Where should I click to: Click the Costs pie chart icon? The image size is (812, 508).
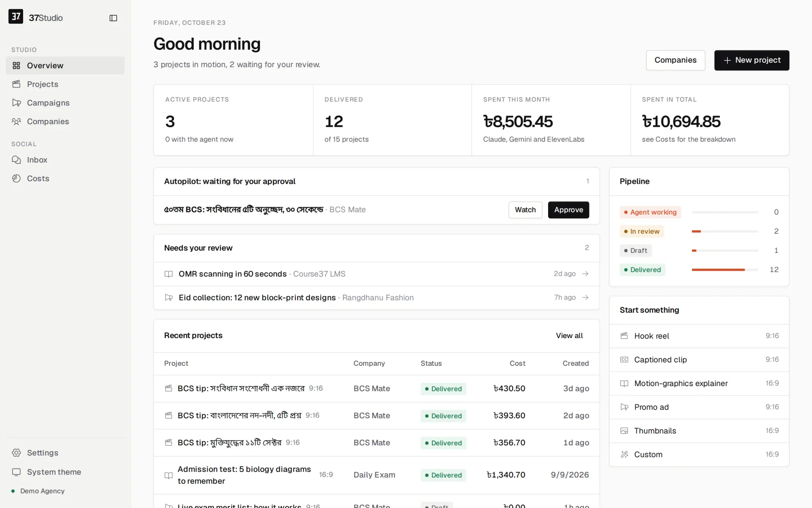click(x=16, y=178)
